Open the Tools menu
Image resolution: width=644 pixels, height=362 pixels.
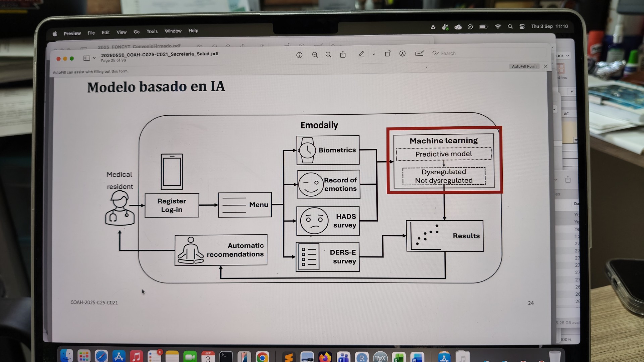click(x=152, y=32)
